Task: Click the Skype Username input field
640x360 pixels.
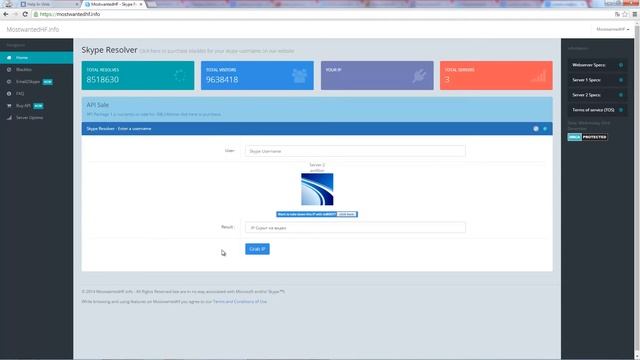Action: (355, 151)
